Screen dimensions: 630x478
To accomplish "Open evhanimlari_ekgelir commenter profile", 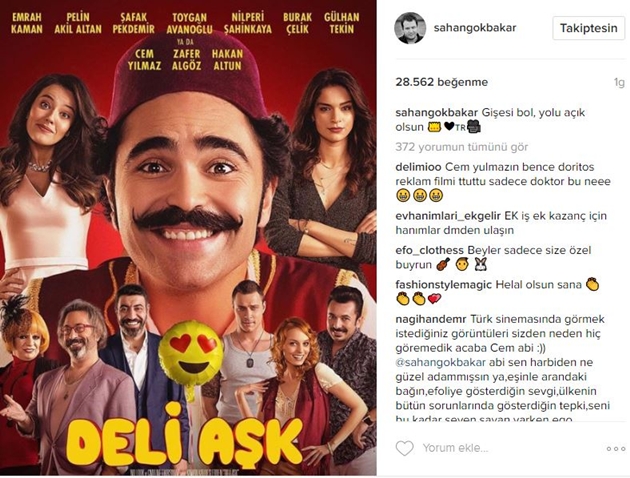I will 448,216.
